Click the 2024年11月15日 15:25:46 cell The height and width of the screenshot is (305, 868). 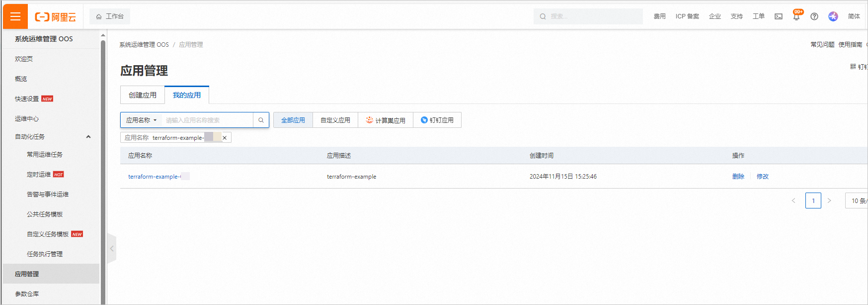(563, 177)
